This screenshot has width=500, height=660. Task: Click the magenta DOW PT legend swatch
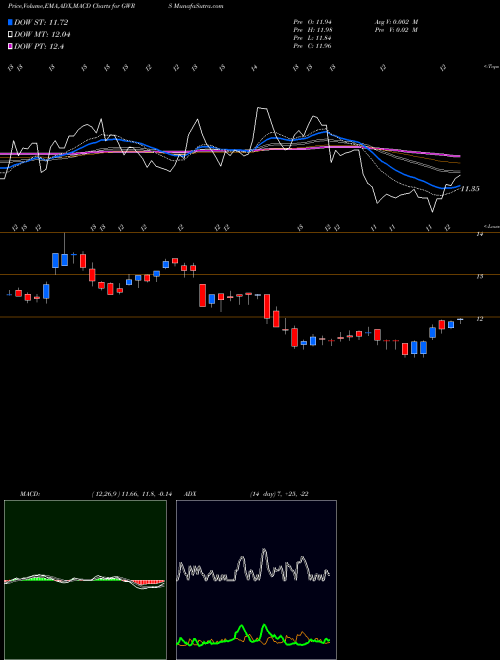click(x=11, y=47)
